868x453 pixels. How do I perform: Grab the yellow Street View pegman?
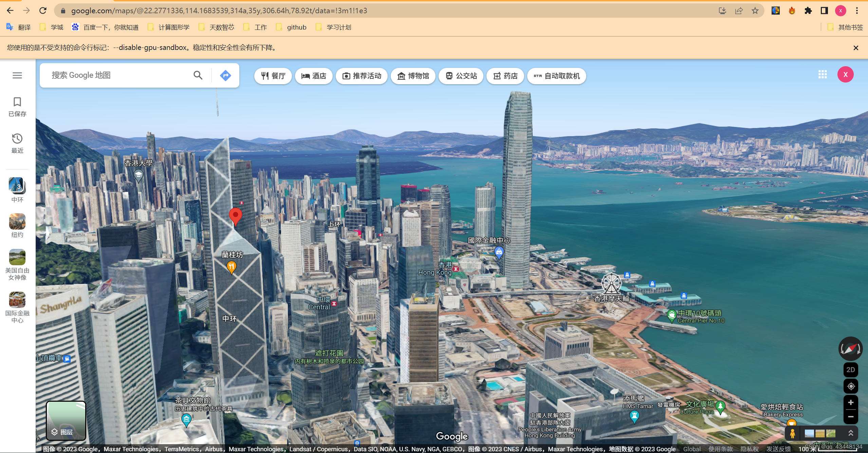(793, 434)
